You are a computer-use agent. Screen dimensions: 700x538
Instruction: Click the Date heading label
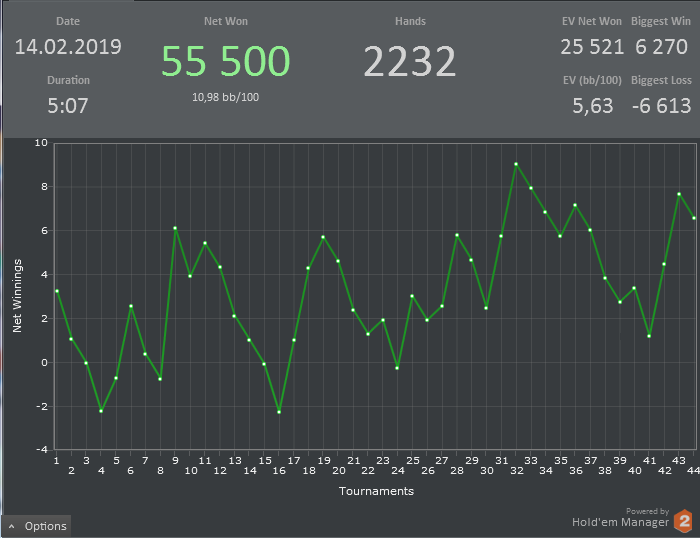[x=68, y=21]
